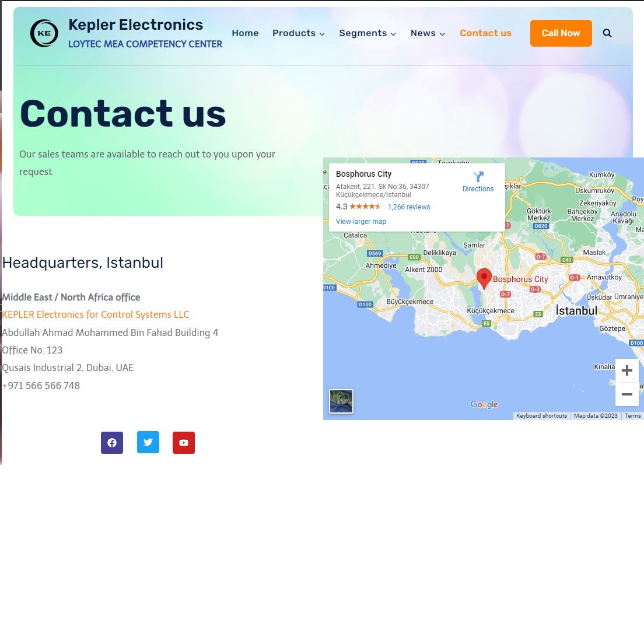644x644 pixels.
Task: Select Home in the navigation bar
Action: 245,33
